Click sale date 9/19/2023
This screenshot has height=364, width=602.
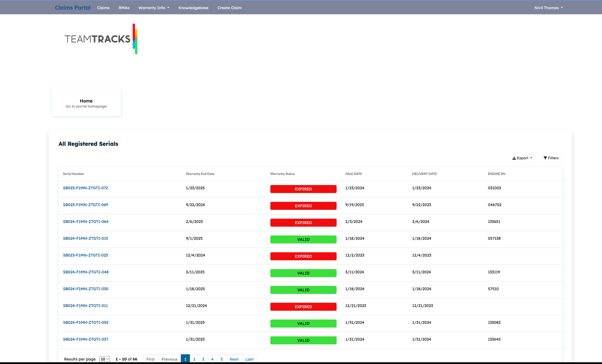355,205
